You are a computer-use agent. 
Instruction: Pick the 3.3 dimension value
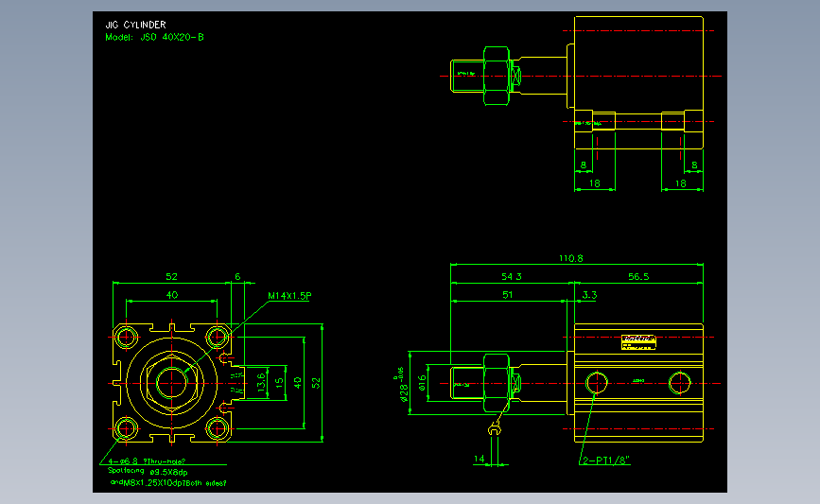[x=589, y=295]
